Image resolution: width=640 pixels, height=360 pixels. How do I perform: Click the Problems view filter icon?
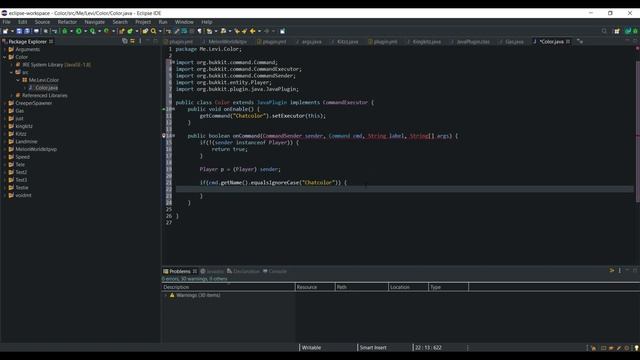612,271
